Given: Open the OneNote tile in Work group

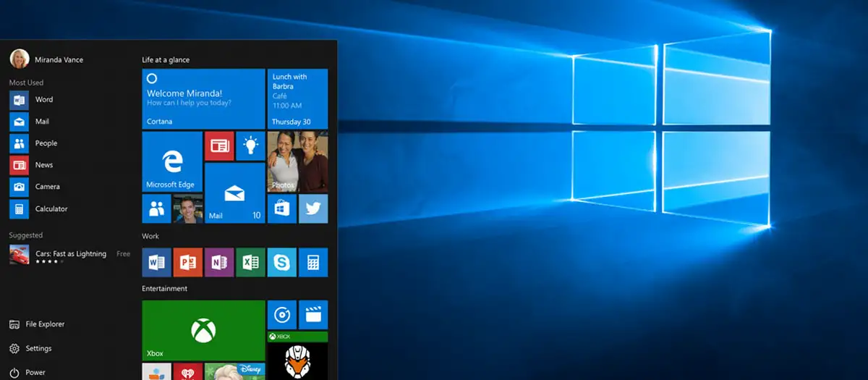Looking at the screenshot, I should (219, 262).
